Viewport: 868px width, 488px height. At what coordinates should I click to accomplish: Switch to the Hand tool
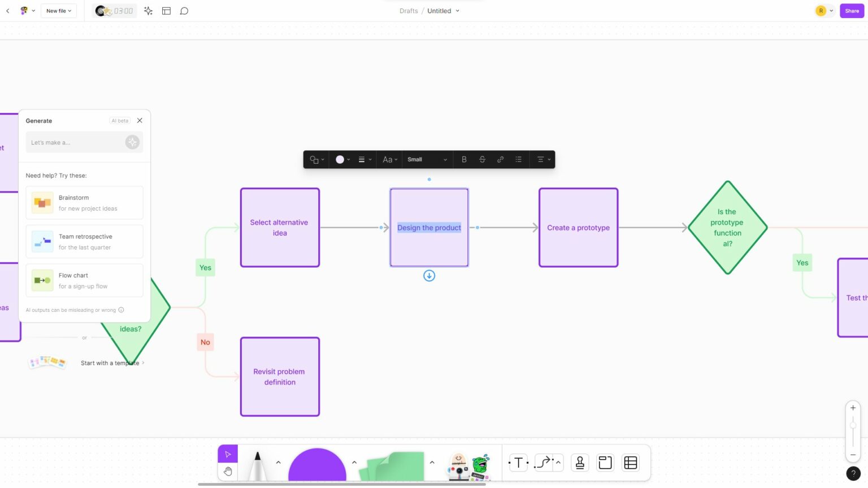(228, 470)
